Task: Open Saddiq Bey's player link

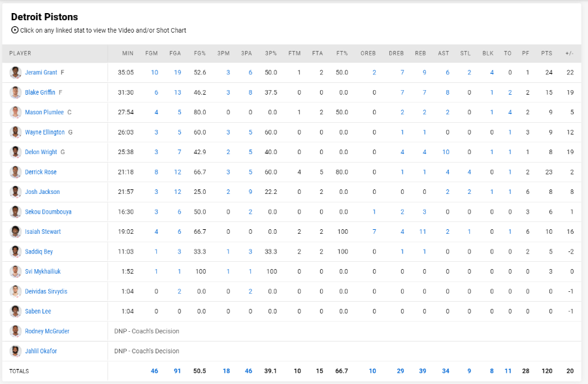Action: [39, 251]
